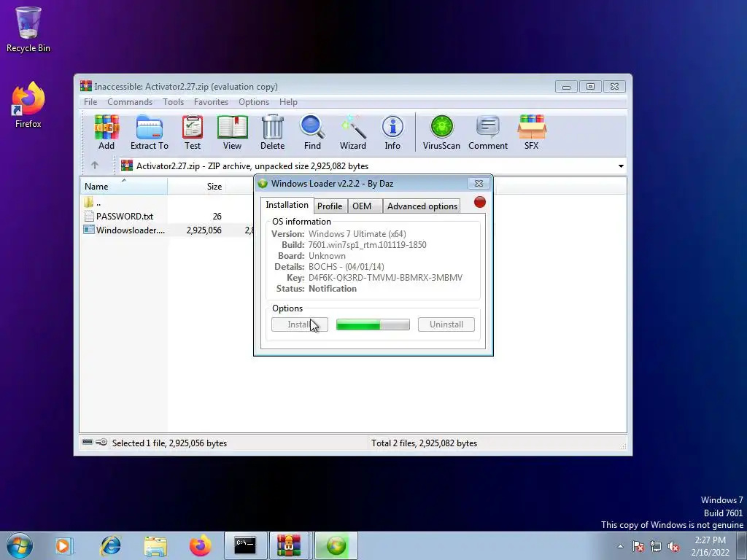Click the volume muted tray icon
This screenshot has height=560, width=747.
(x=673, y=546)
